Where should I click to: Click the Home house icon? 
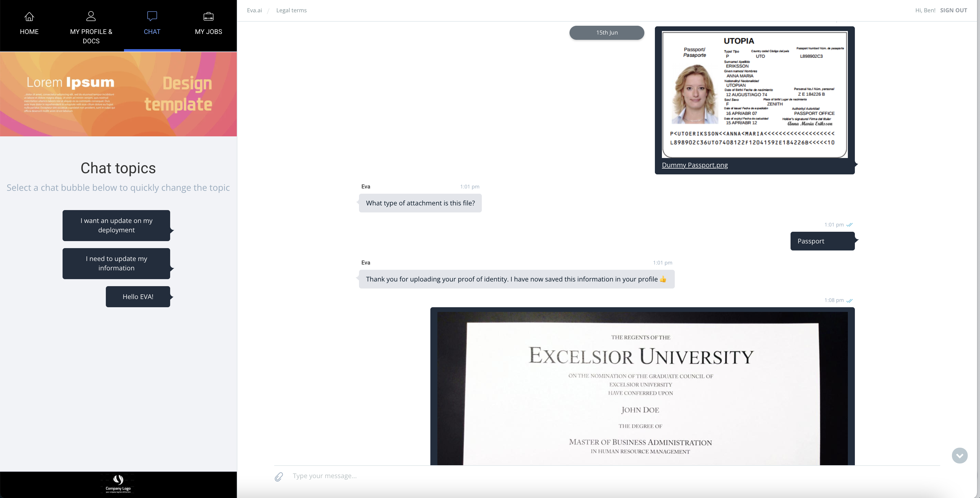(29, 16)
